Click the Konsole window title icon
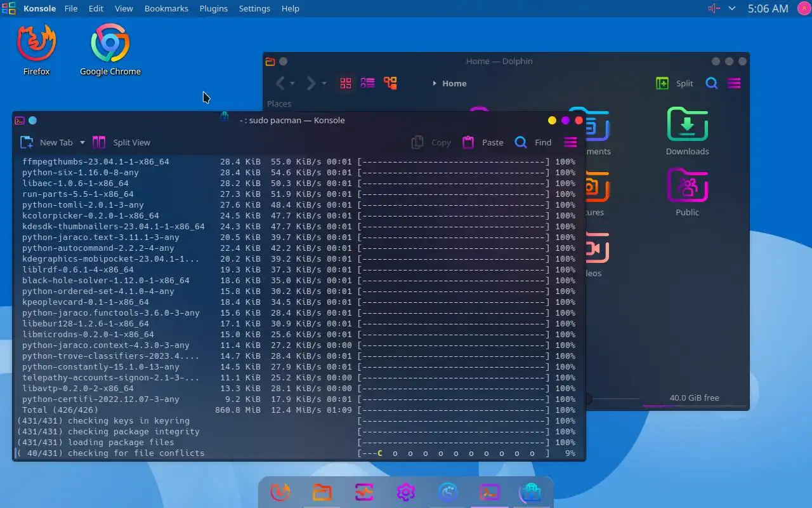 tap(20, 120)
